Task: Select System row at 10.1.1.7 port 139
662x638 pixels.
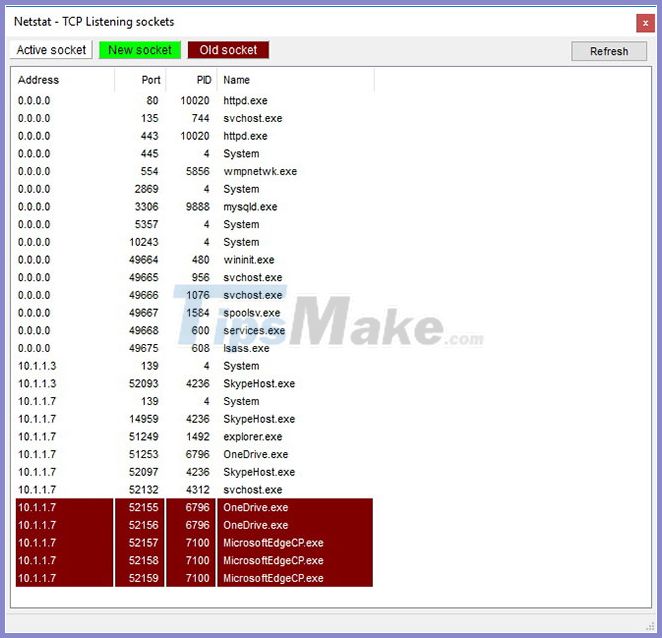Action: coord(194,402)
